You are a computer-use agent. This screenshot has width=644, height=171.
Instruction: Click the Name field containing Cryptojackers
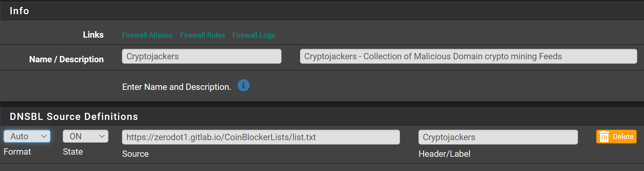[201, 57]
